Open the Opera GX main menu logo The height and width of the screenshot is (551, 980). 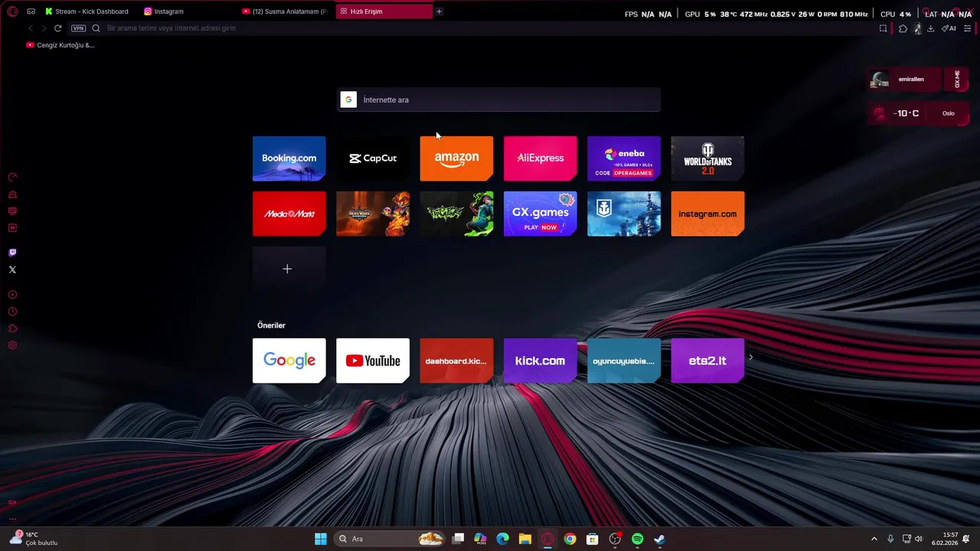tap(12, 11)
